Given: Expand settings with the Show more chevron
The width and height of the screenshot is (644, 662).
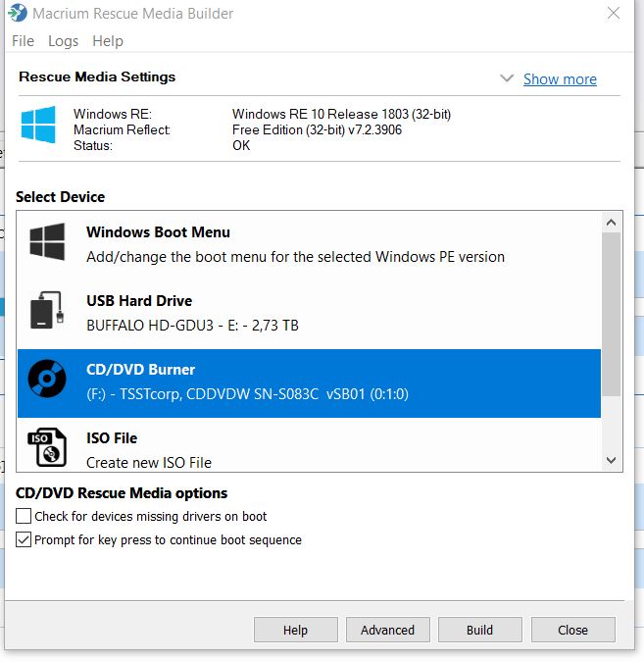Looking at the screenshot, I should (x=507, y=78).
